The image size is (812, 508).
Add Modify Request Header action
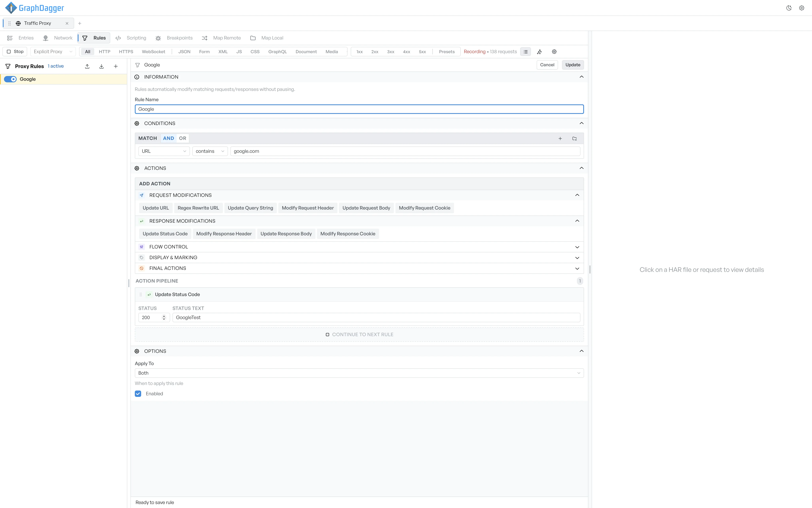[x=308, y=208]
